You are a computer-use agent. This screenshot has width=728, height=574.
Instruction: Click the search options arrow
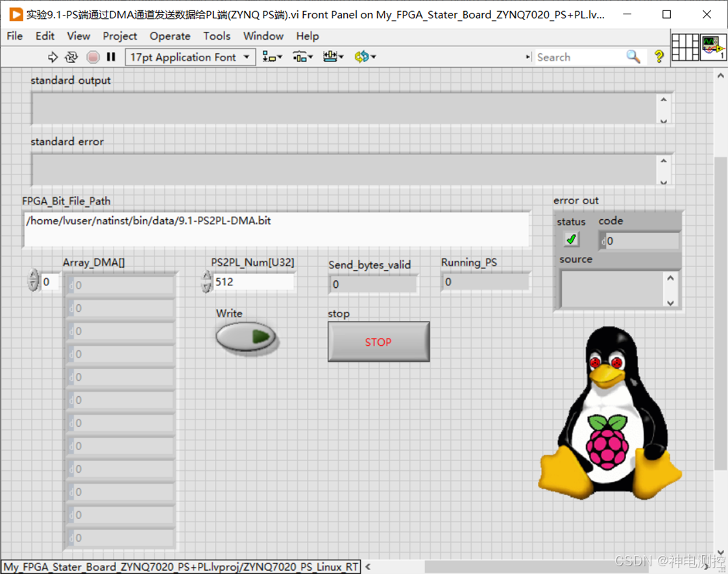528,57
